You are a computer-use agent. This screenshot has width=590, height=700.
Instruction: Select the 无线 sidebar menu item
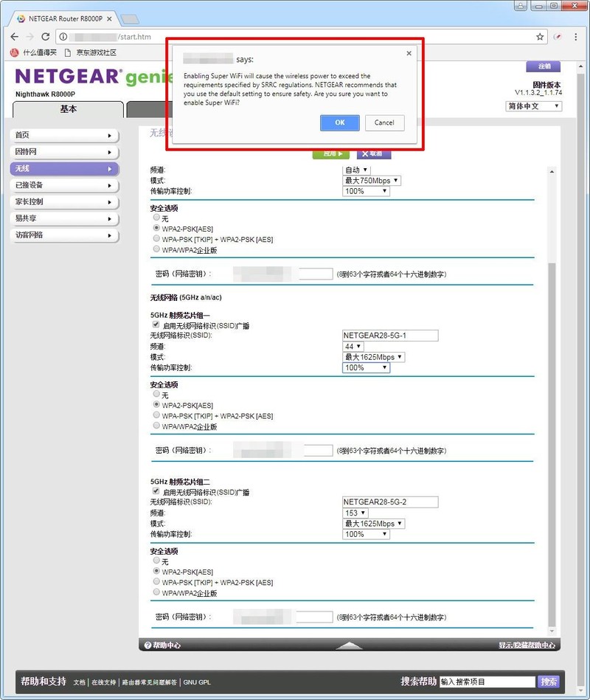coord(64,169)
